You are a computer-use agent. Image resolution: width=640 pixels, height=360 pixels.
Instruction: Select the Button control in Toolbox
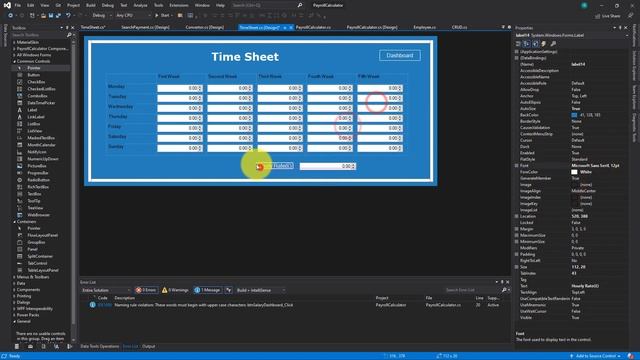pyautogui.click(x=33, y=75)
